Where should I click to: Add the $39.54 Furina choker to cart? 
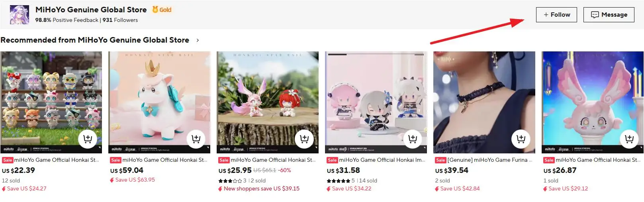521,139
